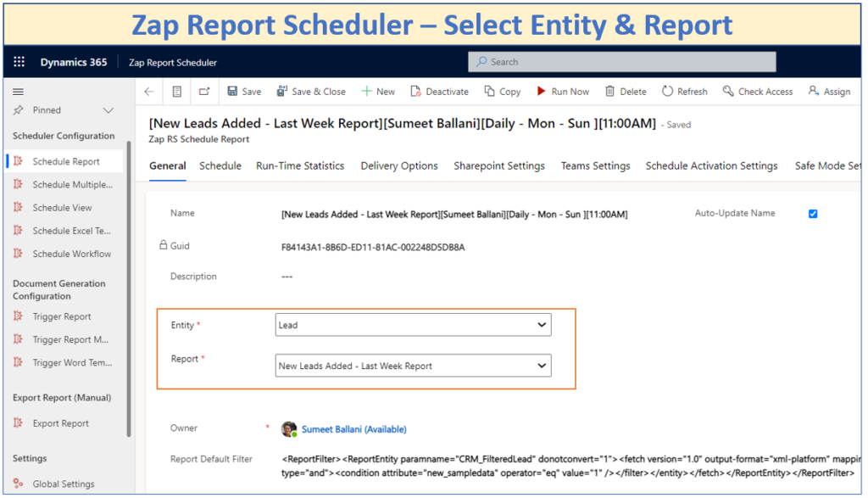Click the empty Description field

tap(287, 277)
